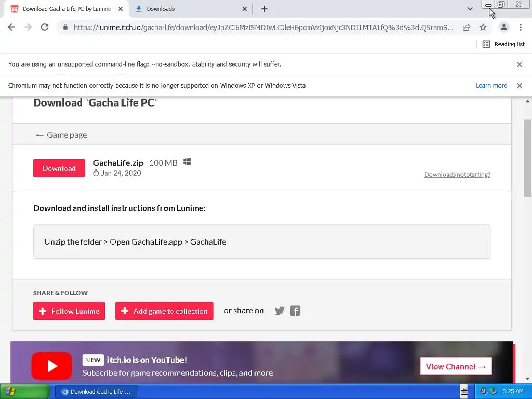Click the address bar URL
Viewport: 532px width, 399px height.
click(263, 28)
